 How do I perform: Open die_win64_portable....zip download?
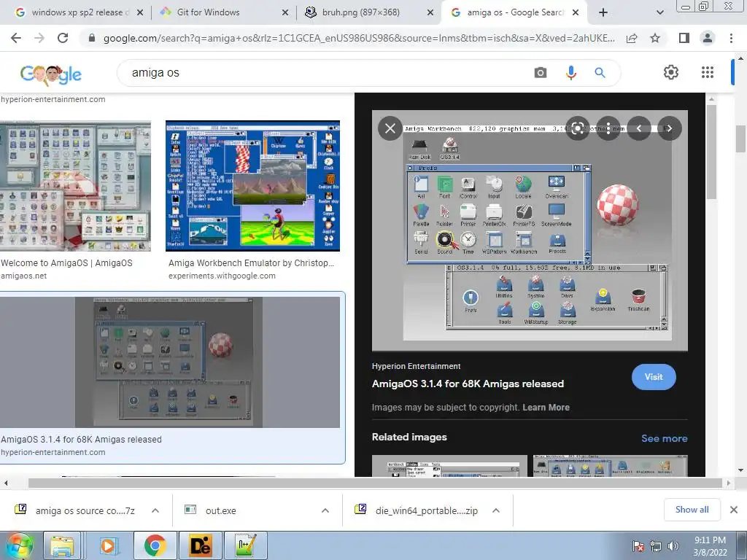click(426, 510)
